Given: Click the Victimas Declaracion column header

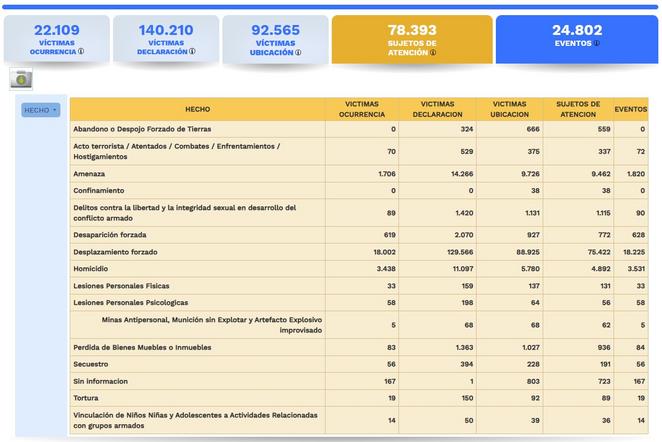Looking at the screenshot, I should click(438, 109).
